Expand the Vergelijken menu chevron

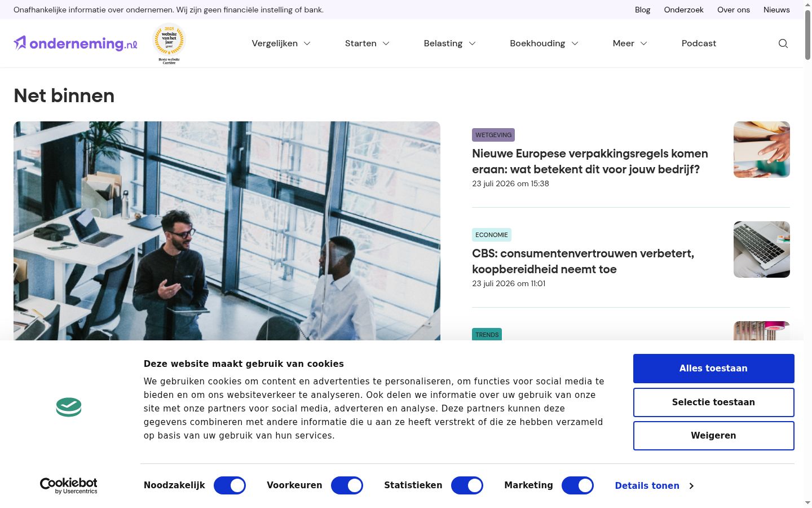pos(307,43)
